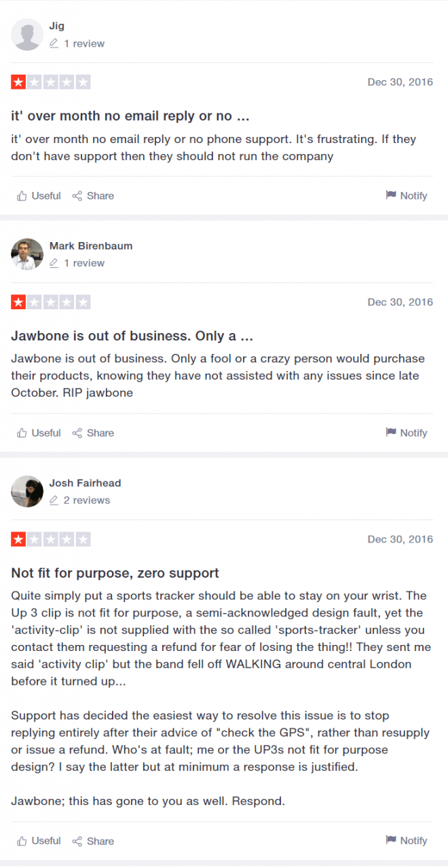This screenshot has height=868, width=448.
Task: Click the thumbs-up icon on Jig's review
Action: [x=22, y=196]
